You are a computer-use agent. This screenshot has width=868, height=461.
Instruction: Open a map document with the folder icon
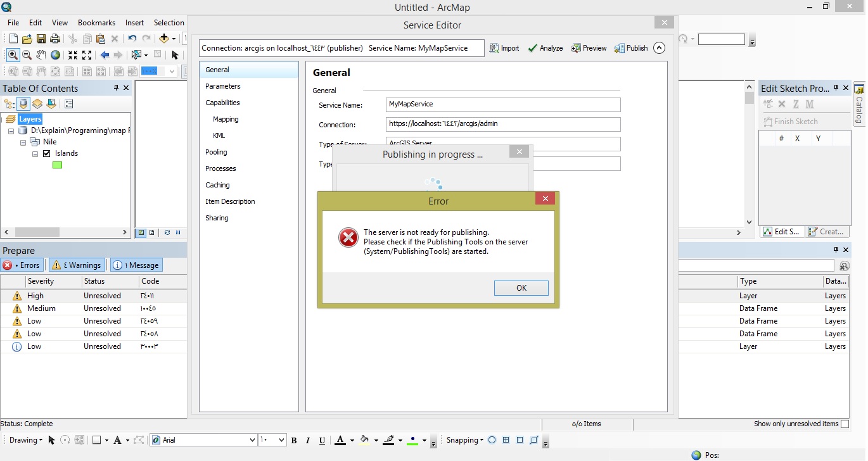click(27, 39)
